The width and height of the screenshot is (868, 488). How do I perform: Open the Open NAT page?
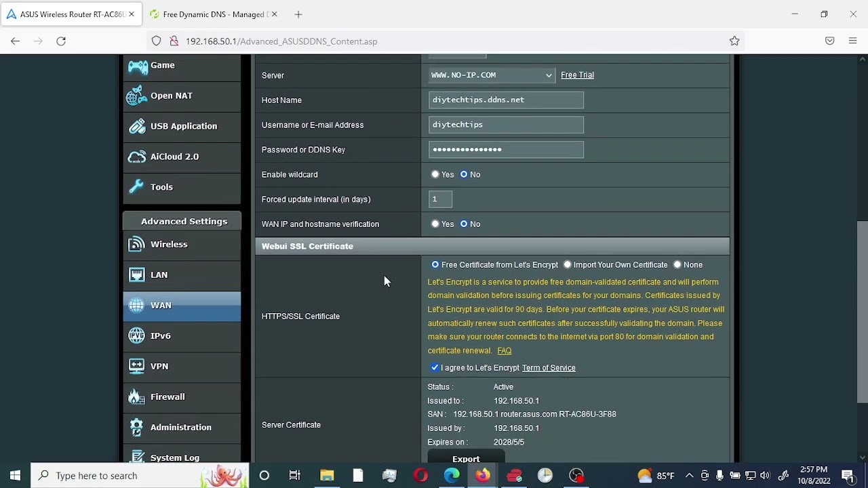pos(182,96)
